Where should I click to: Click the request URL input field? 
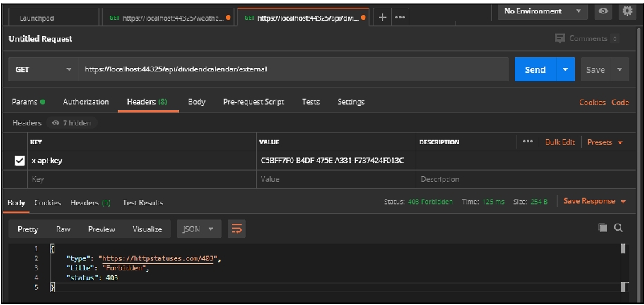[x=293, y=69]
